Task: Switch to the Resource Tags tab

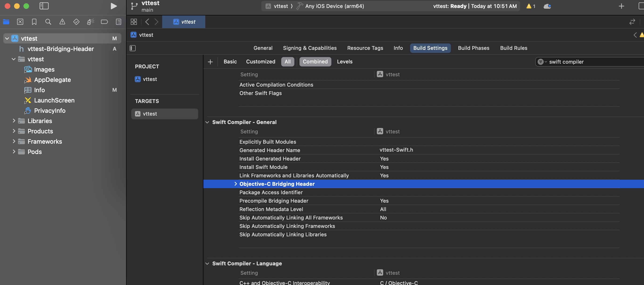Action: click(365, 48)
